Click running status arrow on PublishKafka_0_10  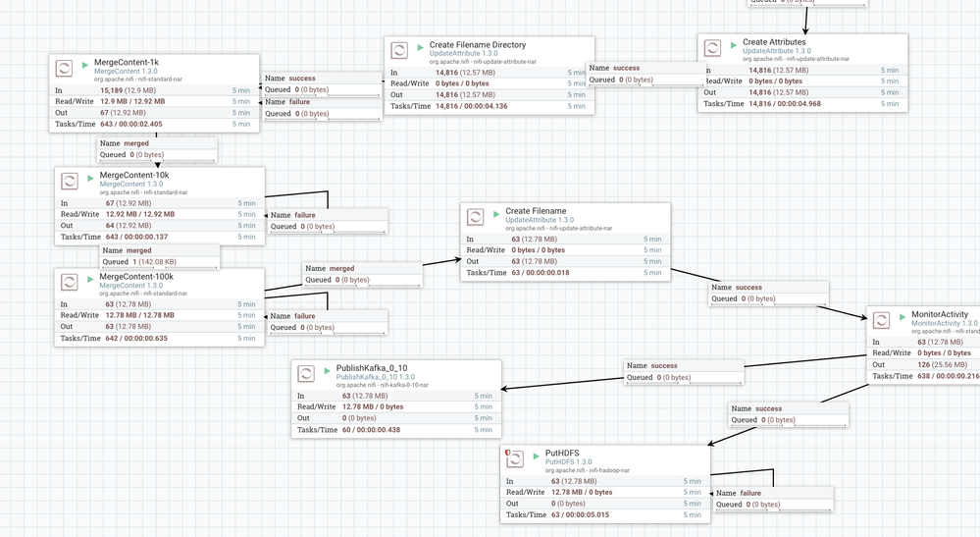[327, 370]
